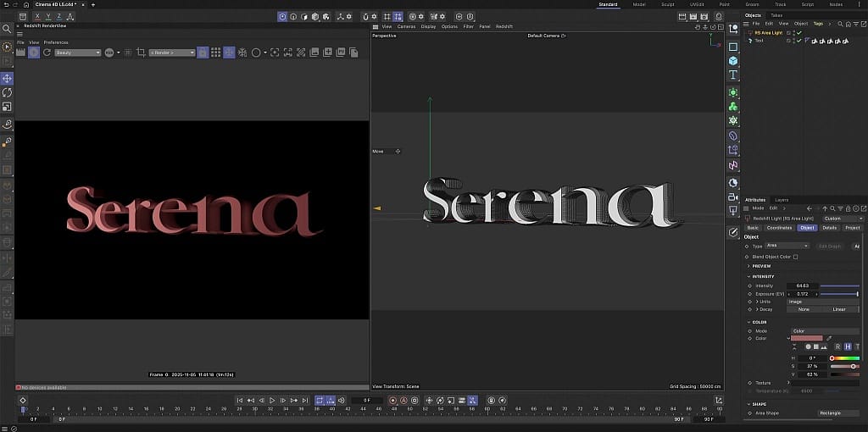Toggle the HSV color mode button

(848, 346)
